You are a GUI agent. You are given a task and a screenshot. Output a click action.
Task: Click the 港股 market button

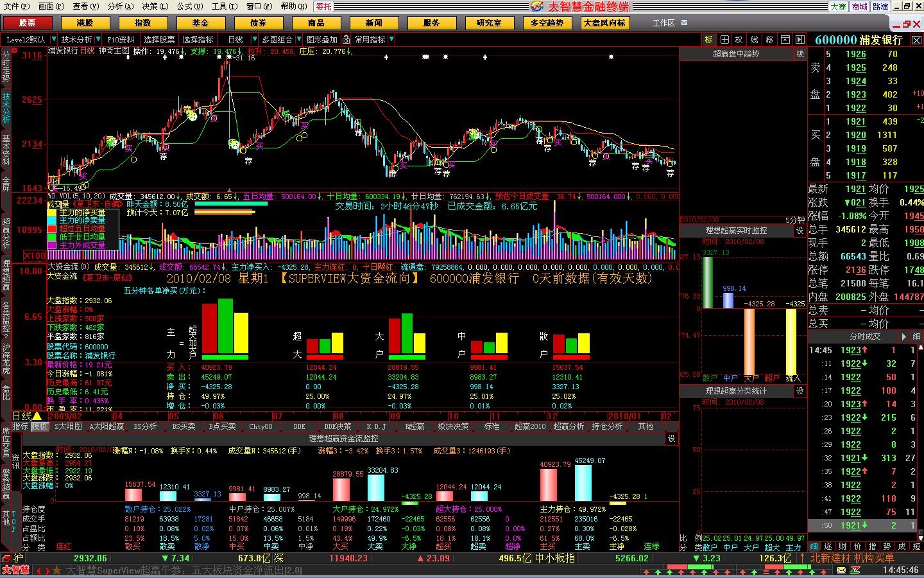(x=85, y=23)
